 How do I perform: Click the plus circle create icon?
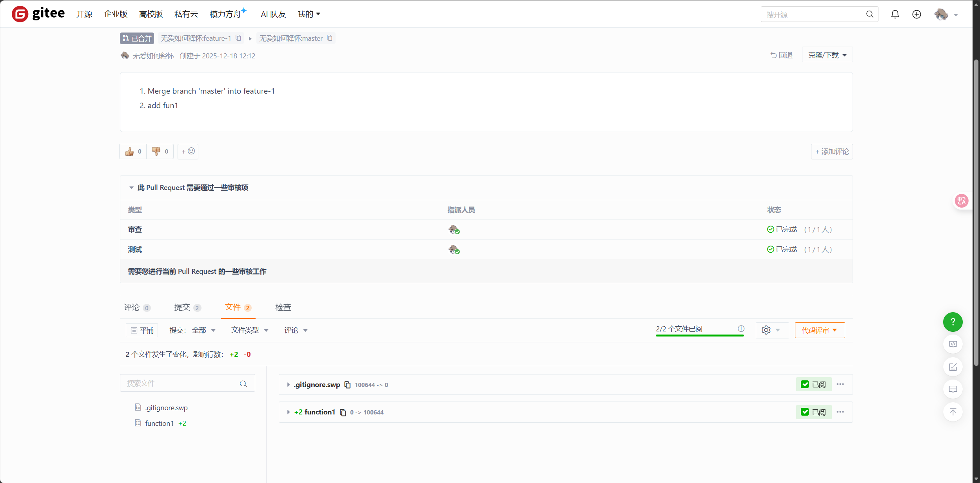pos(916,14)
